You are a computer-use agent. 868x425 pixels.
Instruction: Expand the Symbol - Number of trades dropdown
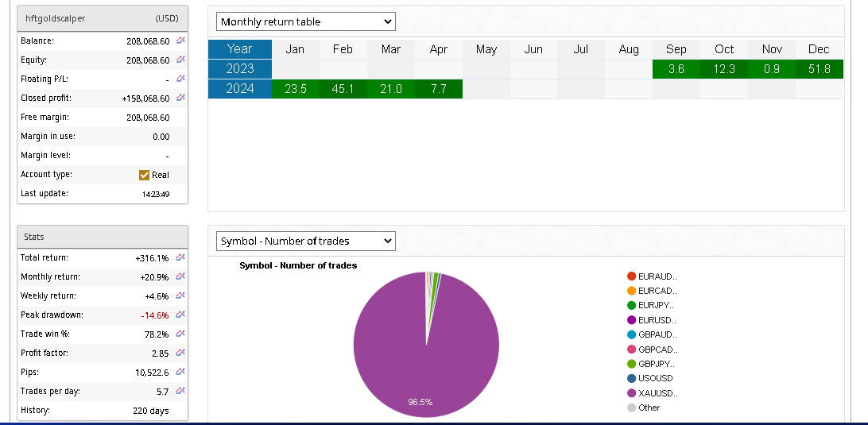click(x=305, y=241)
